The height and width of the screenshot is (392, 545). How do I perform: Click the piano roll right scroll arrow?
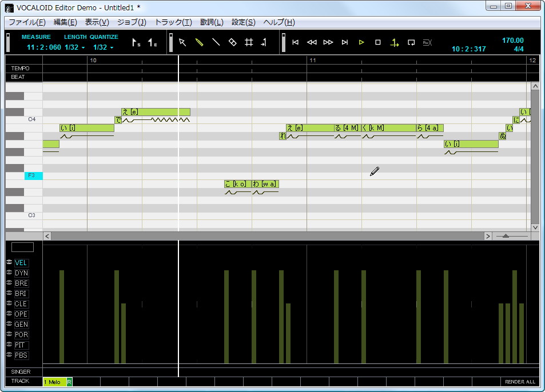click(x=488, y=236)
